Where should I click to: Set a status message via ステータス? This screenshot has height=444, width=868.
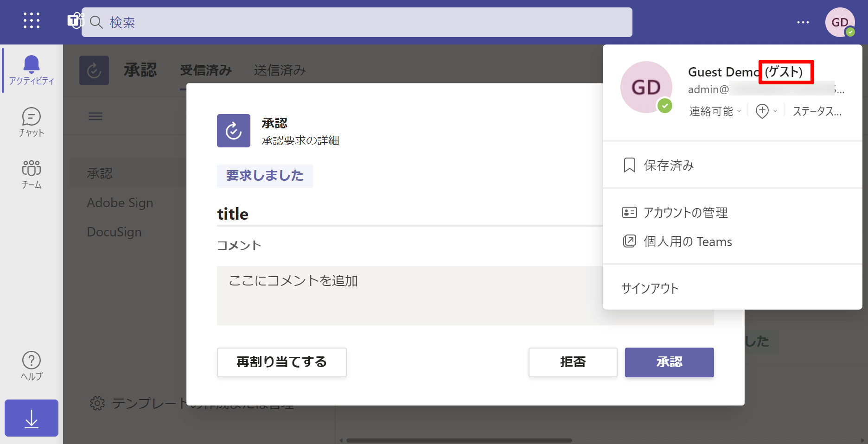click(x=817, y=111)
